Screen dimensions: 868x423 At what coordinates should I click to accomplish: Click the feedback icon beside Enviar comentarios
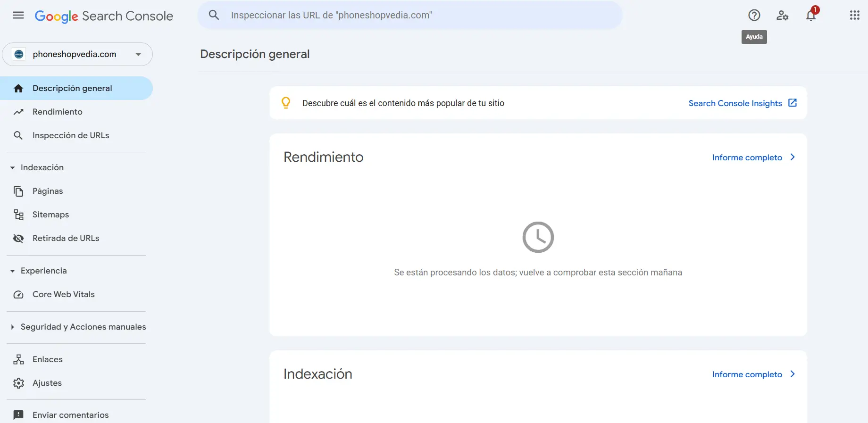pos(18,415)
